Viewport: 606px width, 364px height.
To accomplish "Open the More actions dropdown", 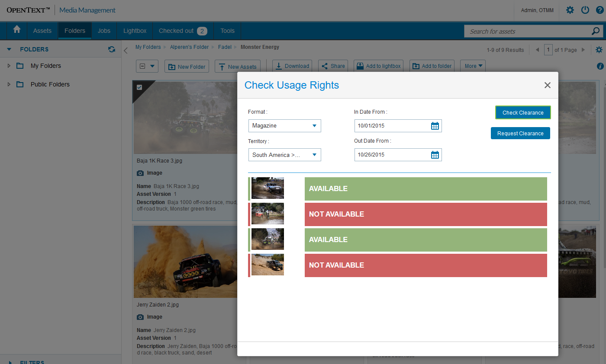I will click(x=473, y=66).
